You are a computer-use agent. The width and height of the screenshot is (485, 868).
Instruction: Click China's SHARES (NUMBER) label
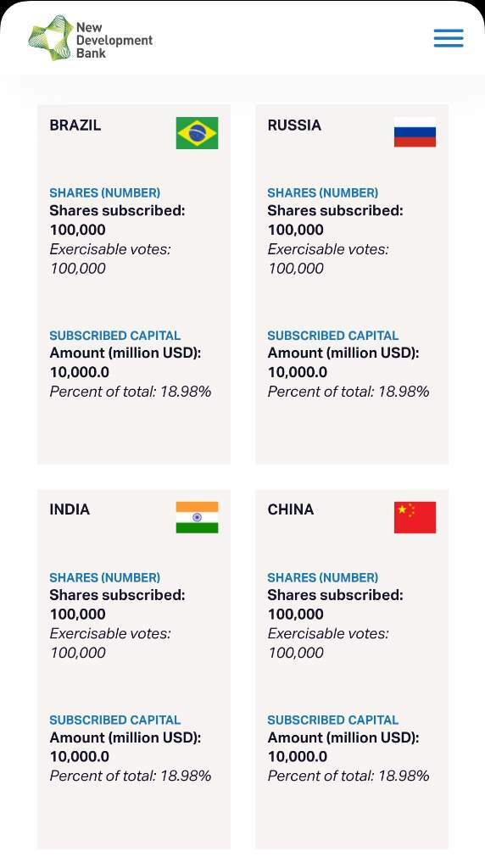coord(323,578)
